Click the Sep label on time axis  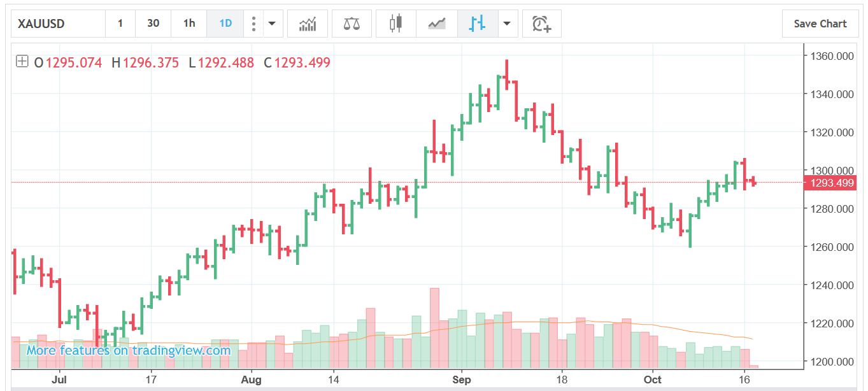(x=462, y=380)
